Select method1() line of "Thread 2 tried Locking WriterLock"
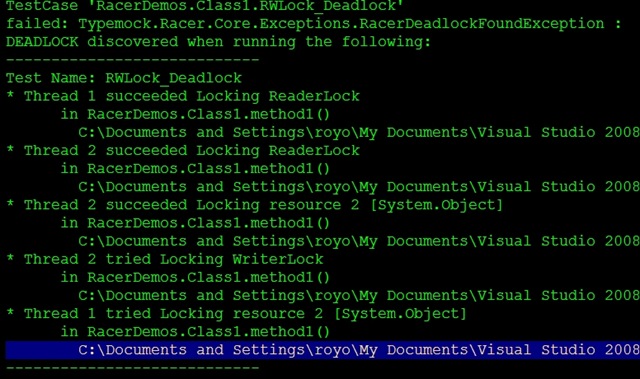The image size is (640, 379). point(195,277)
